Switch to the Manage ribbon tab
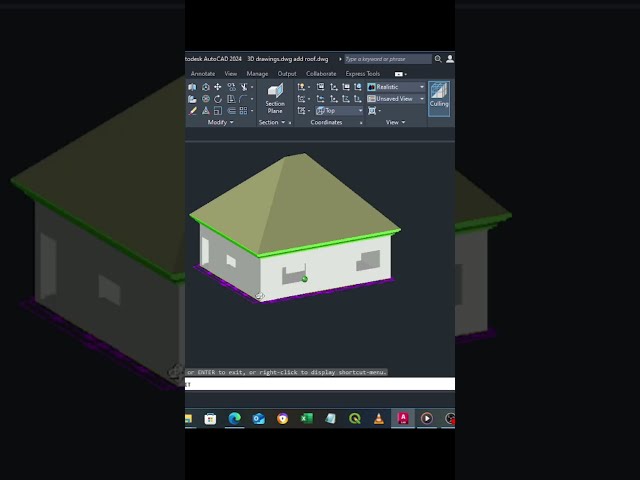This screenshot has height=480, width=640. click(257, 74)
